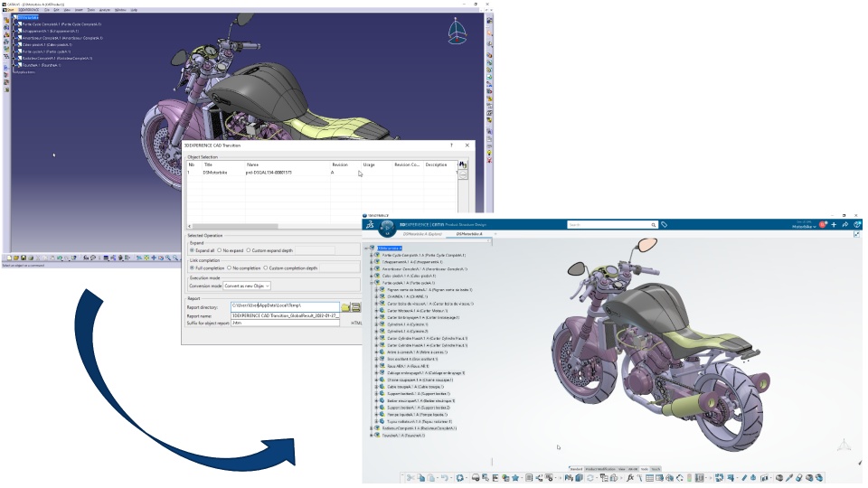Click the Standard toolbar section tab
Screen dimensions: 868x488
[x=576, y=469]
